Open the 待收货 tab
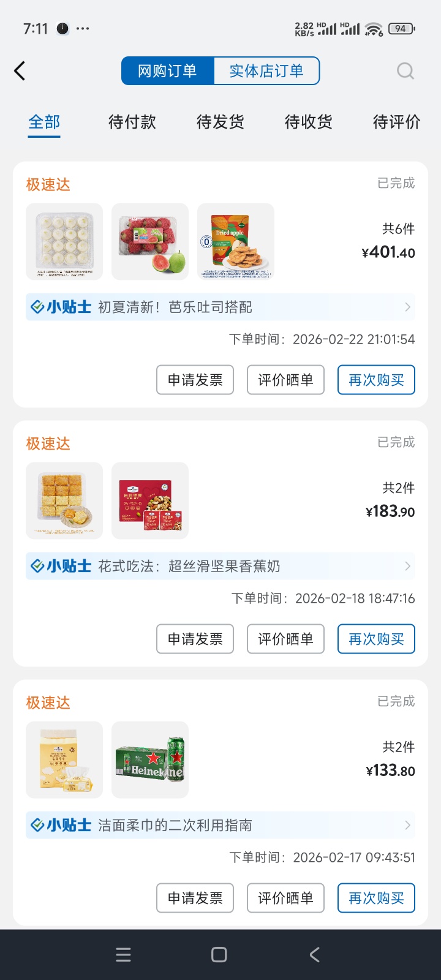Image resolution: width=441 pixels, height=980 pixels. (x=309, y=122)
